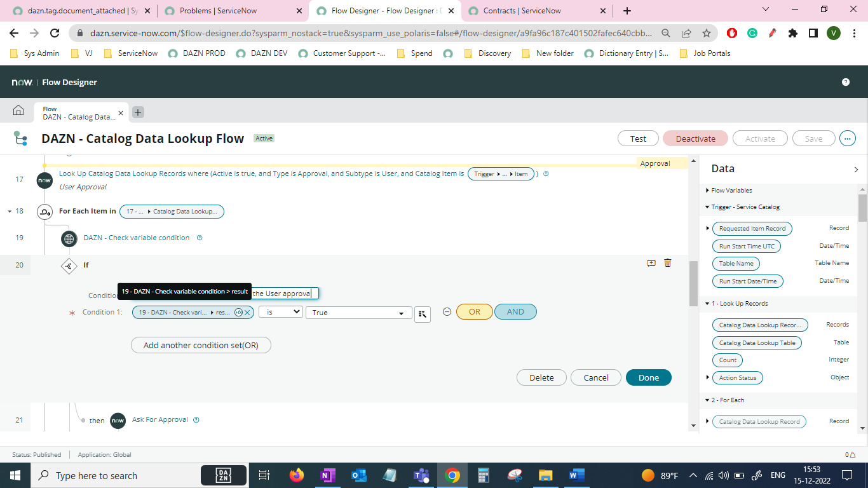868x488 pixels.
Task: Collapse the 1 - Look Up Records section
Action: (x=707, y=304)
